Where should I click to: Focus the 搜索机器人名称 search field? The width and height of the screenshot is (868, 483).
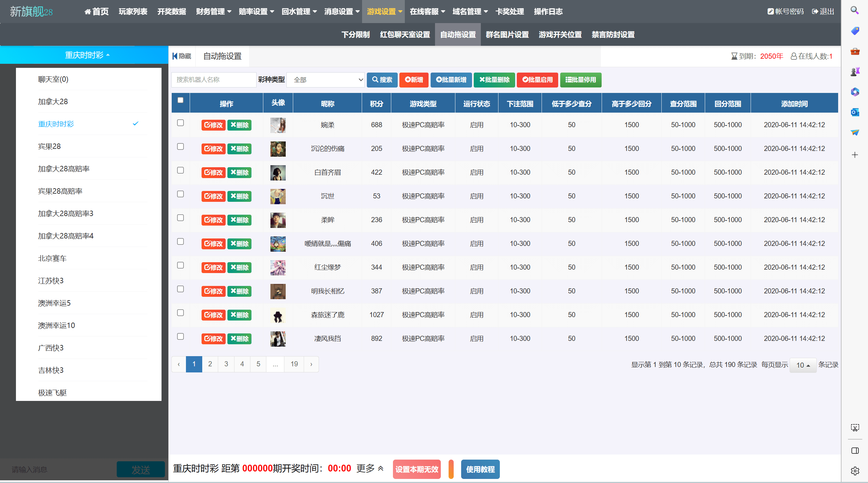214,80
